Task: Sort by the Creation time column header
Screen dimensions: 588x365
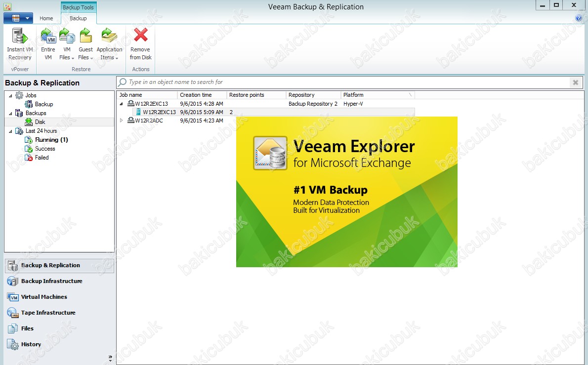Action: 202,95
